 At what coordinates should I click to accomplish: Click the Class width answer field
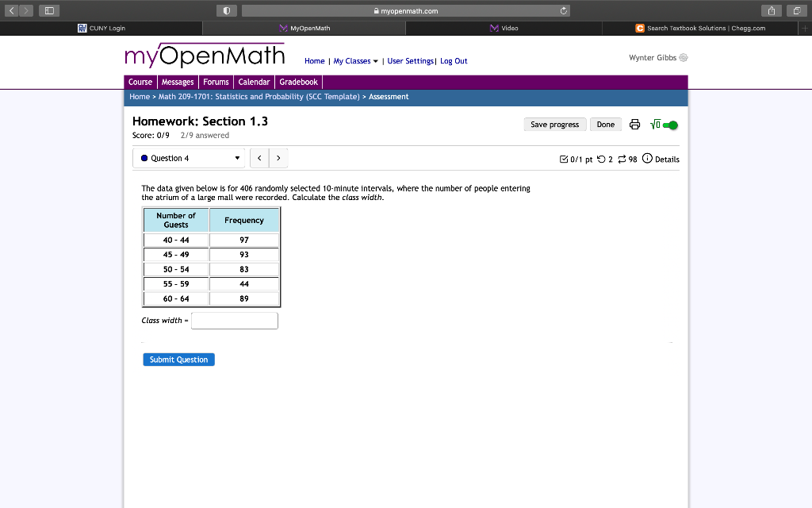point(234,320)
